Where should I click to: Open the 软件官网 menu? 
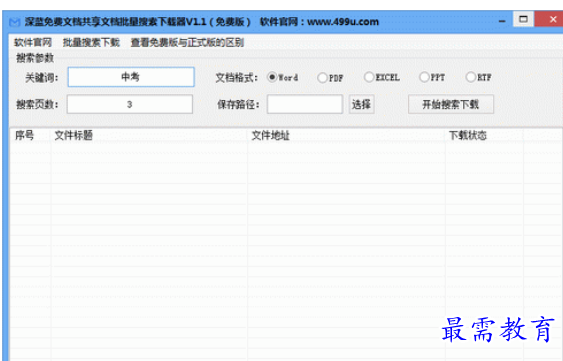[33, 42]
